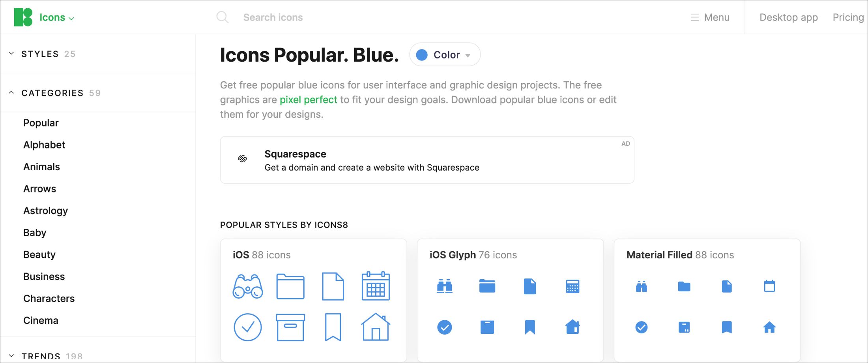The width and height of the screenshot is (868, 363).
Task: Select the iOS calendar outline icon
Action: point(376,286)
